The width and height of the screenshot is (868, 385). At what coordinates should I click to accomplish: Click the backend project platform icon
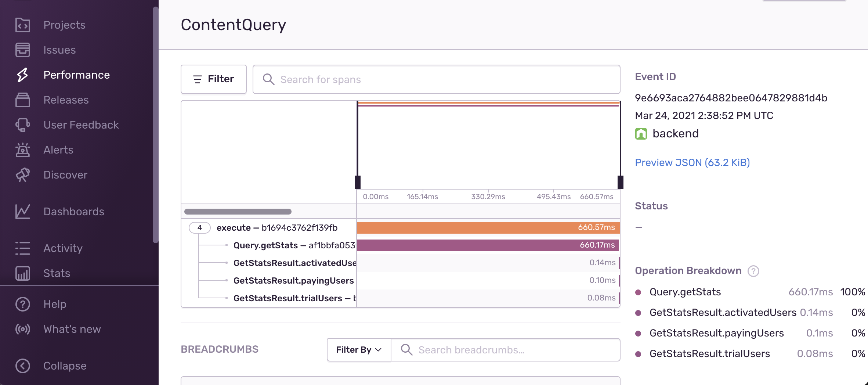coord(641,134)
